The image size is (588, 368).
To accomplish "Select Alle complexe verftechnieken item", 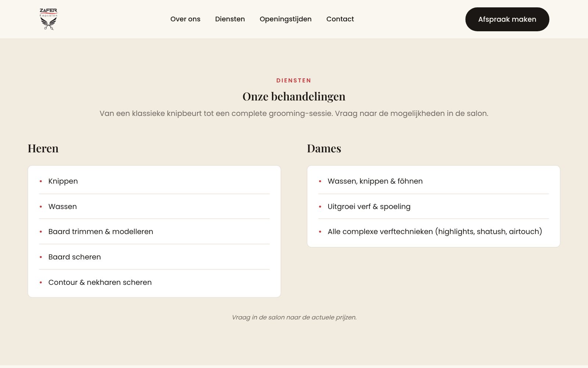I will [434, 231].
